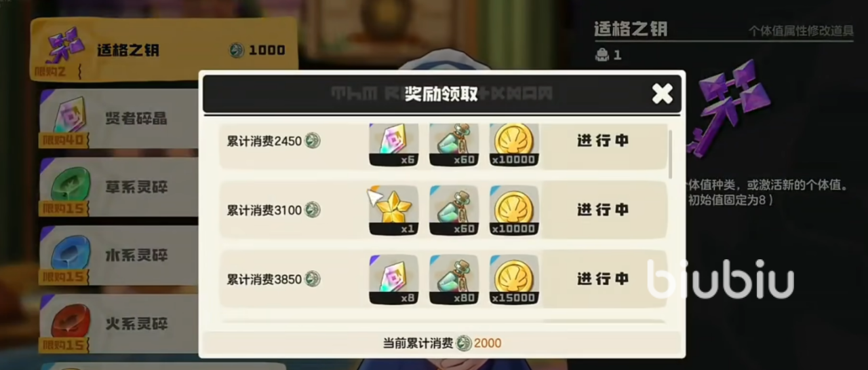The width and height of the screenshot is (868, 370).
Task: Tap the gold coin x10000 in 3100 row
Action: [x=514, y=210]
